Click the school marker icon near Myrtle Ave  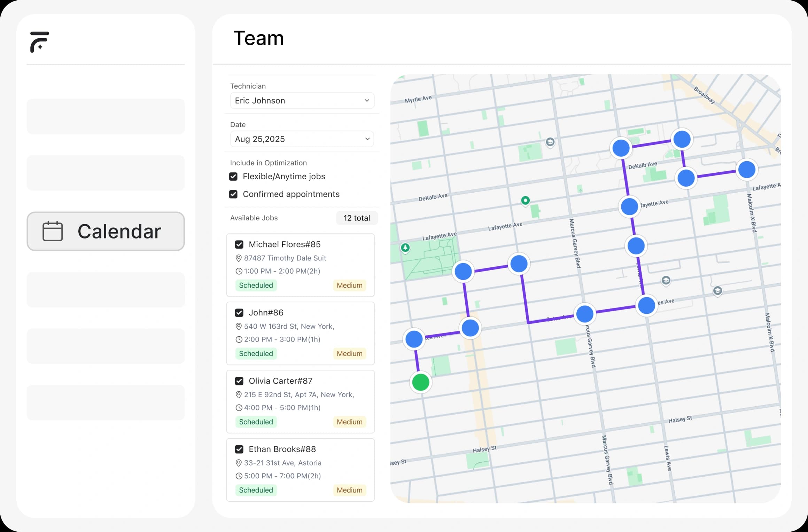(550, 142)
